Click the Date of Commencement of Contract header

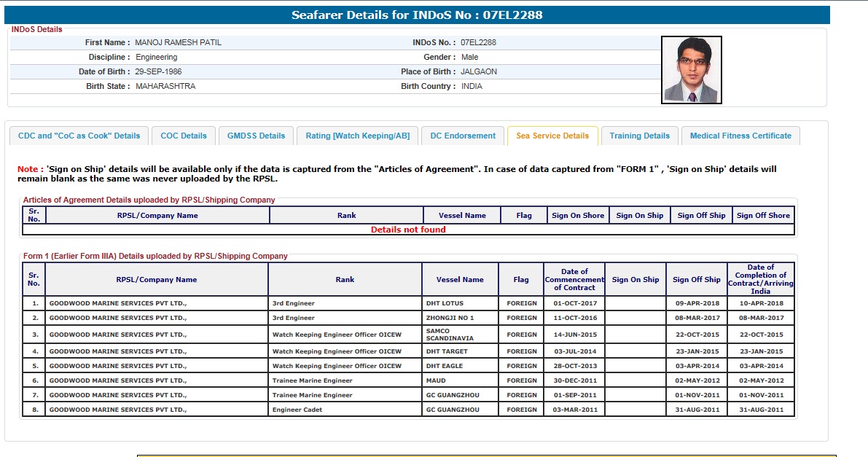574,279
